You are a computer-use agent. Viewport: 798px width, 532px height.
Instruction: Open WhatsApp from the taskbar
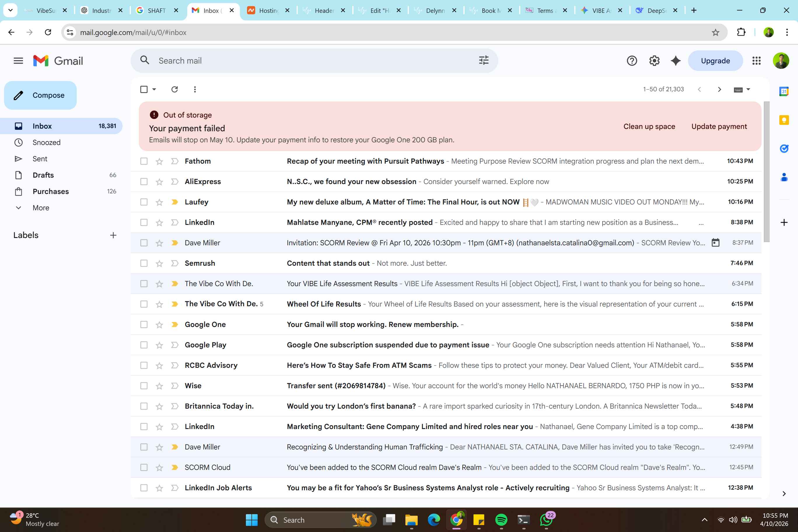click(546, 520)
